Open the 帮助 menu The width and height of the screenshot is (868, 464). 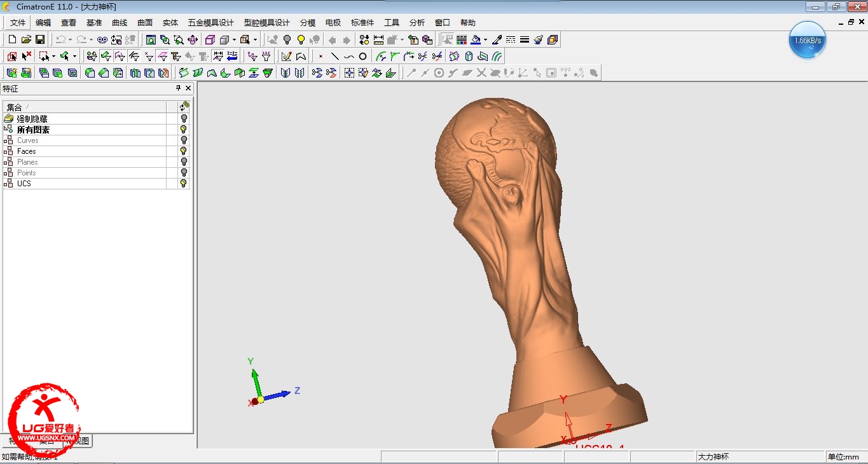468,23
